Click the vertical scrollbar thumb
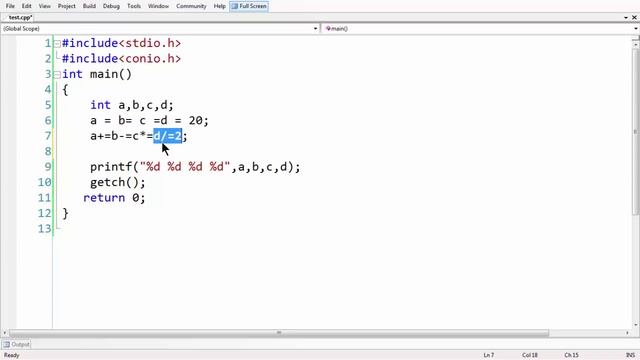Image resolution: width=640 pixels, height=360 pixels. tap(636, 131)
